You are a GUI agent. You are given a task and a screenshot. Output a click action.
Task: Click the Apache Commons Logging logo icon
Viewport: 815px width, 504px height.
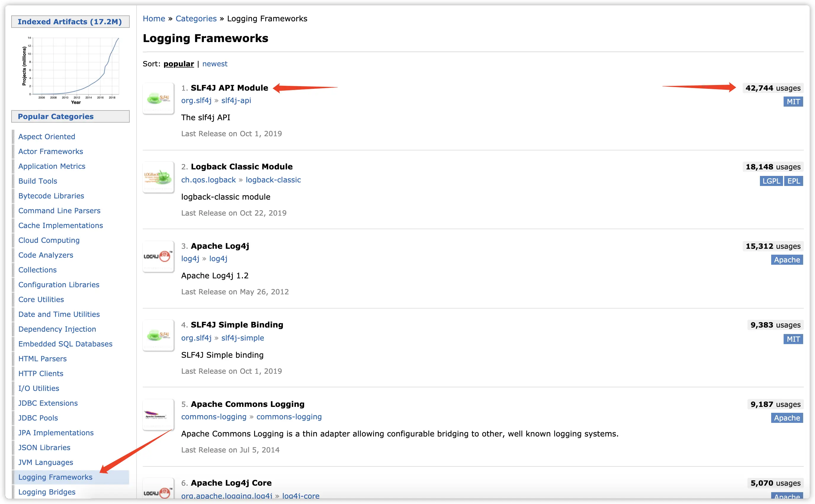pos(158,415)
